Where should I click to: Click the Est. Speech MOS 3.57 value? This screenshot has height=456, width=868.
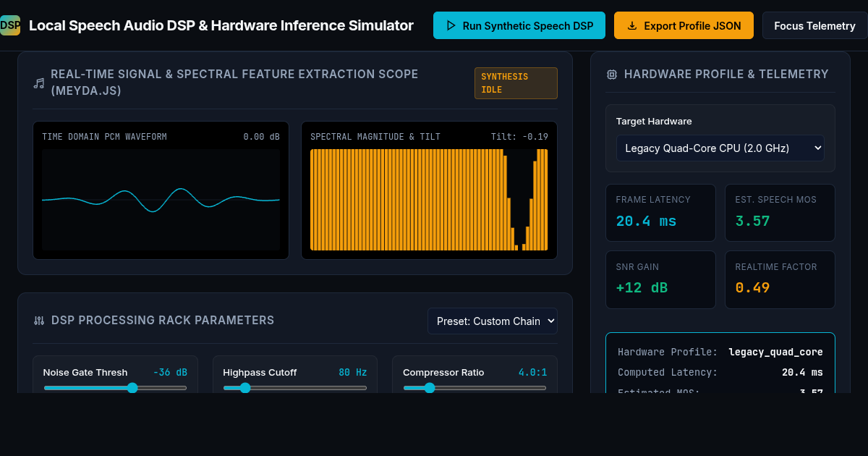752,221
